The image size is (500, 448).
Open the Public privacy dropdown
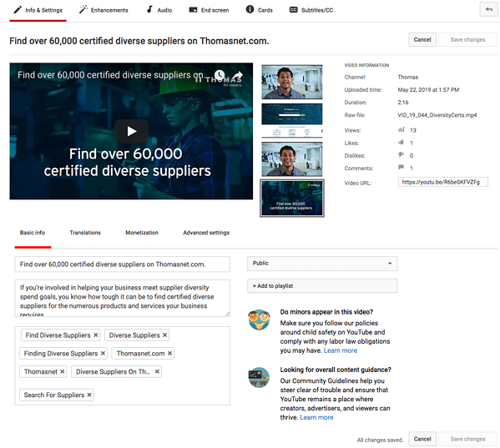click(x=322, y=264)
